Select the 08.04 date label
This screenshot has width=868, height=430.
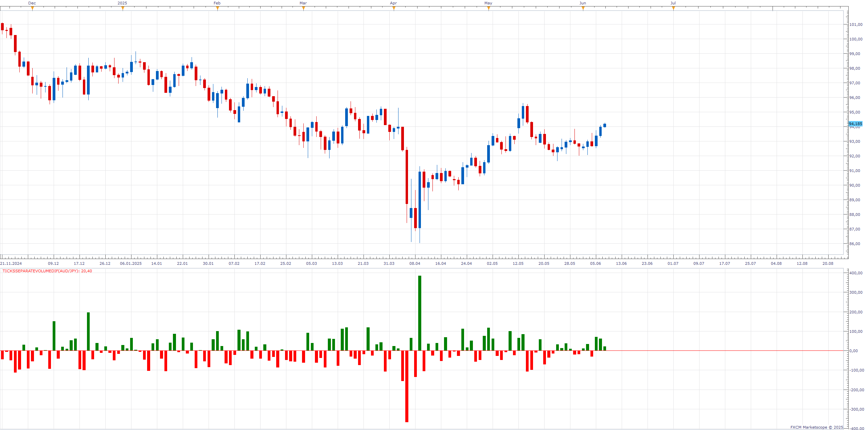[415, 263]
